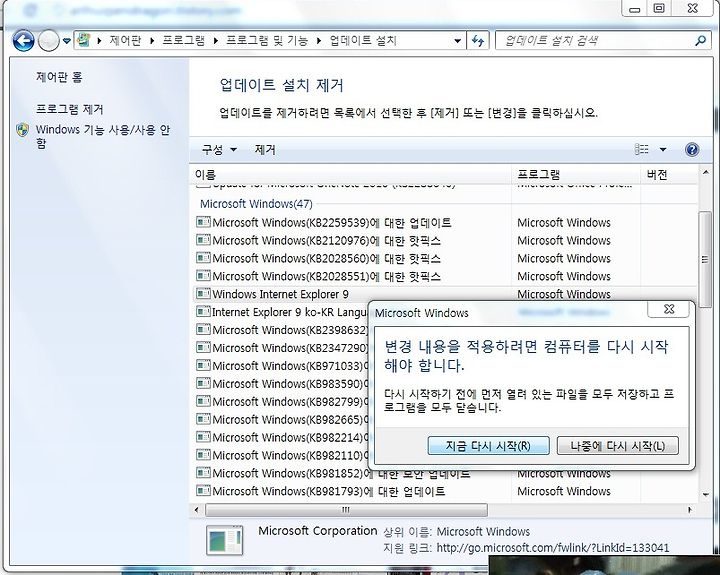Select the KB2028560 hotfix row
The width and height of the screenshot is (720, 575).
[445, 258]
